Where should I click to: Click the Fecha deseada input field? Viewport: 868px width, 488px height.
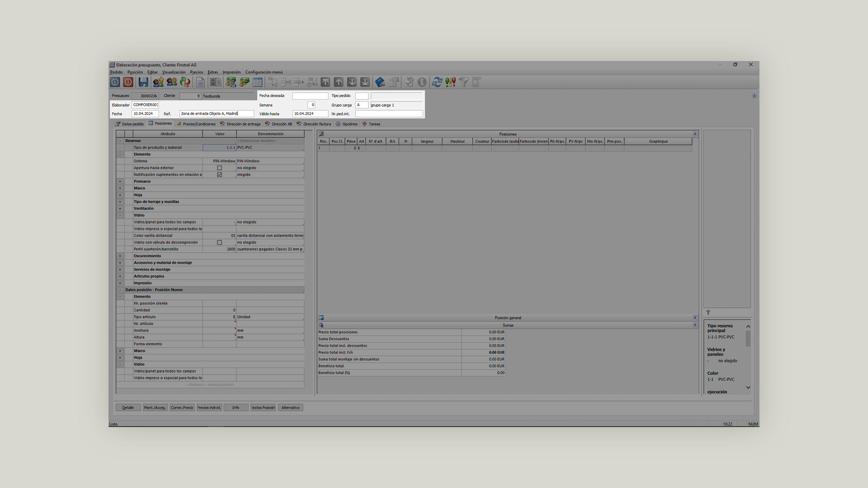coord(310,96)
